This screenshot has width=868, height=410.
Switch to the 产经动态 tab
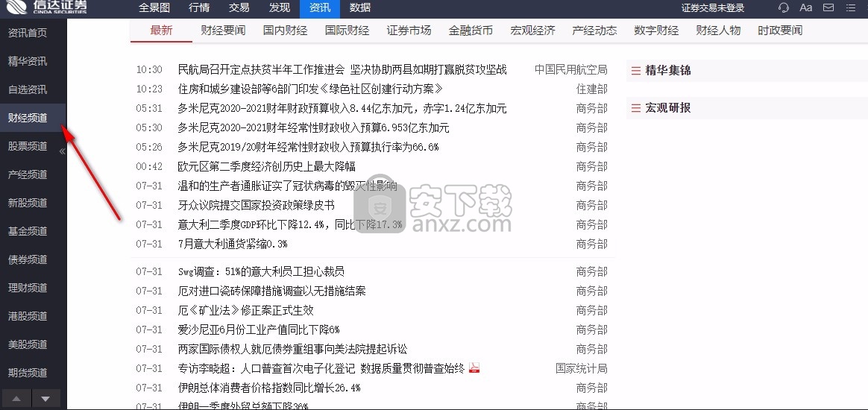pos(594,31)
